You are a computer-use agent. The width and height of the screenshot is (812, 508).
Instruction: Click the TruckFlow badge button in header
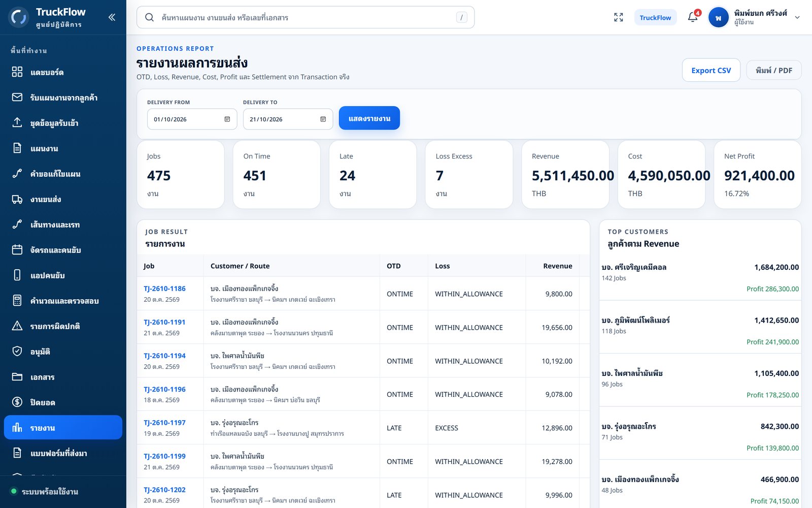[655, 17]
